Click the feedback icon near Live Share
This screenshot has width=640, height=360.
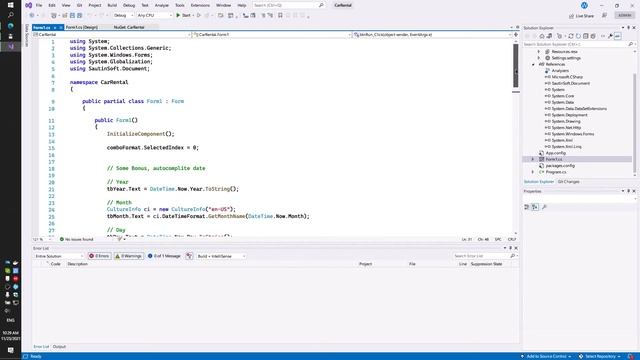pos(604,16)
